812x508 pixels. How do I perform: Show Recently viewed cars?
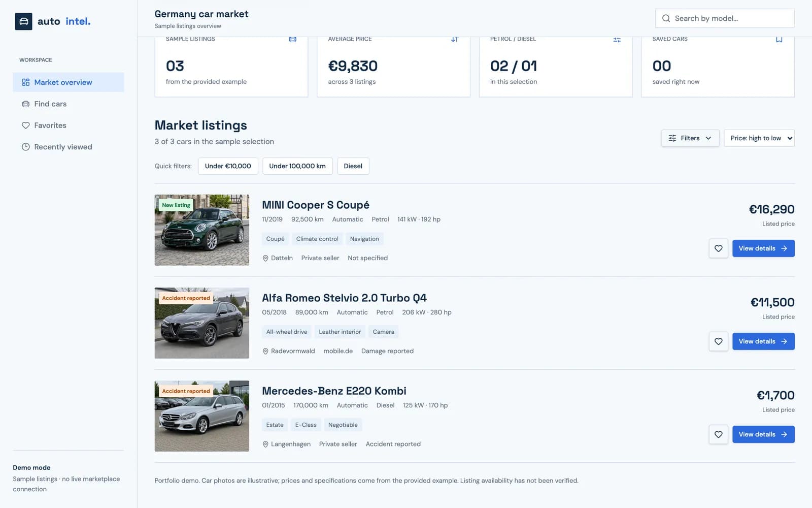68,147
